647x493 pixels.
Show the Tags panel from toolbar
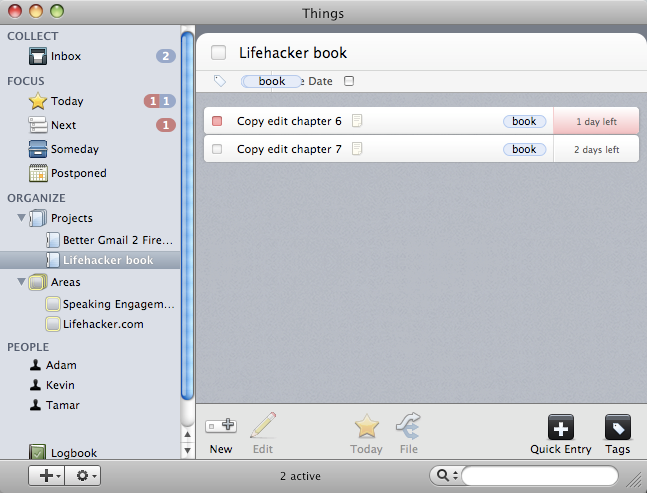pyautogui.click(x=618, y=434)
